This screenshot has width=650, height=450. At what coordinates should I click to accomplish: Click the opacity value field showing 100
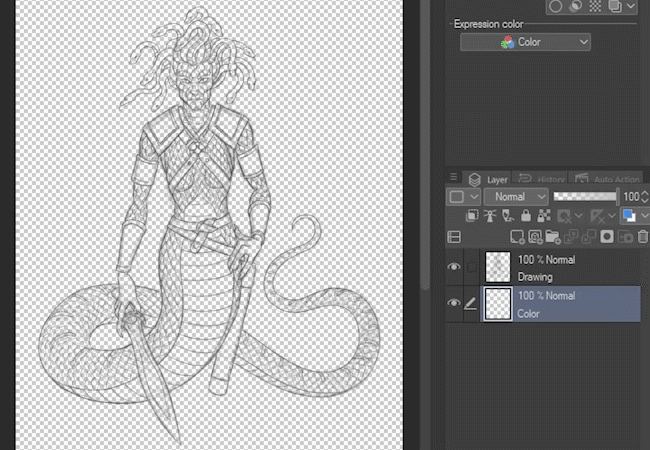(631, 196)
